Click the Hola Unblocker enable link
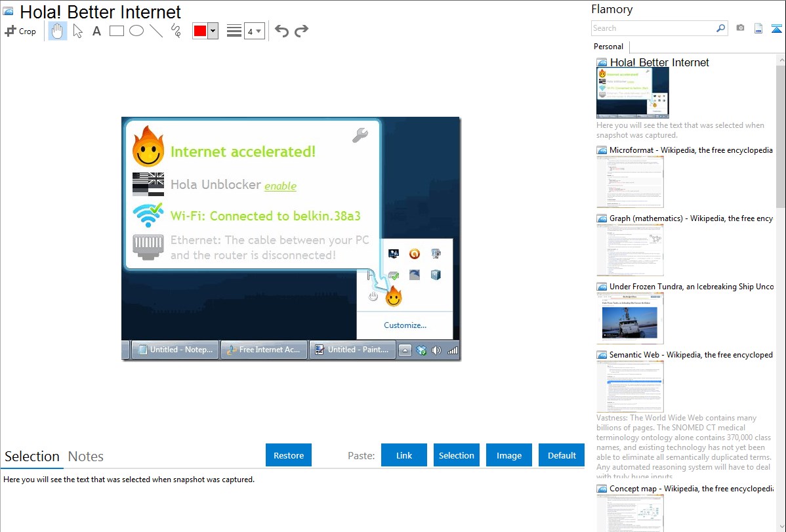The width and height of the screenshot is (786, 532). tap(280, 186)
